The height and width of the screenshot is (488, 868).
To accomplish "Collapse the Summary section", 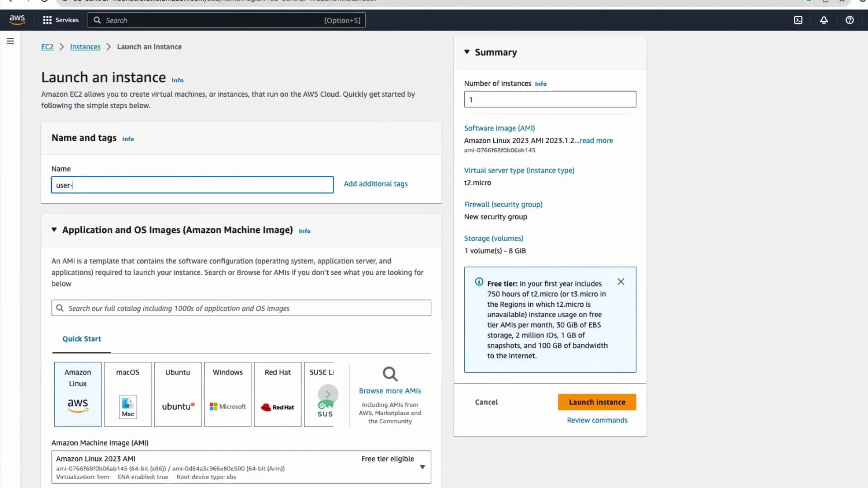I will [467, 52].
